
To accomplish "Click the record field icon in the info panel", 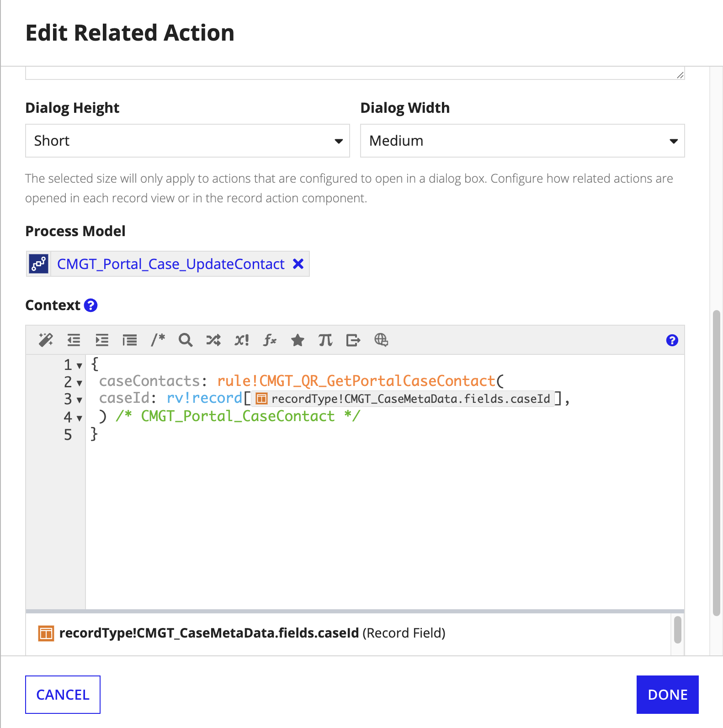I will (46, 633).
